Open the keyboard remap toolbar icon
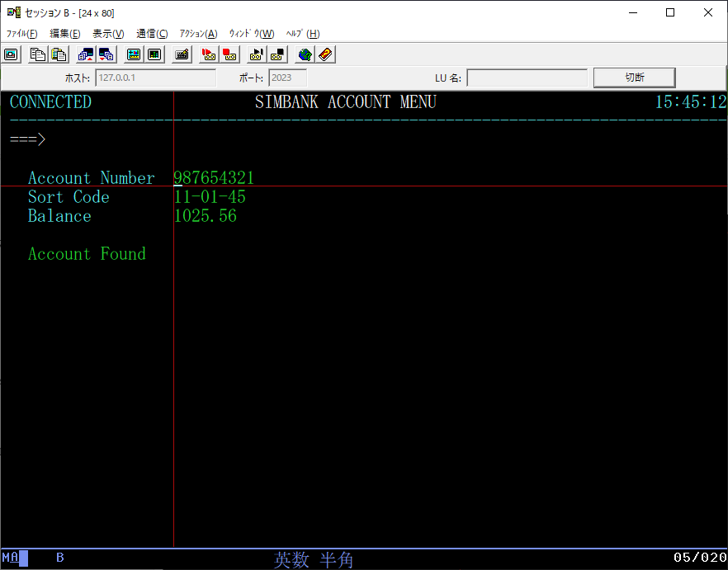This screenshot has width=728, height=570. point(182,54)
